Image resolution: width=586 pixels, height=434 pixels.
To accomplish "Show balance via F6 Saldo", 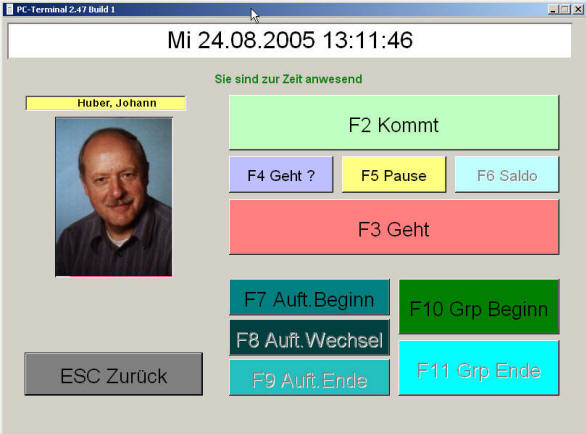I will click(507, 175).
